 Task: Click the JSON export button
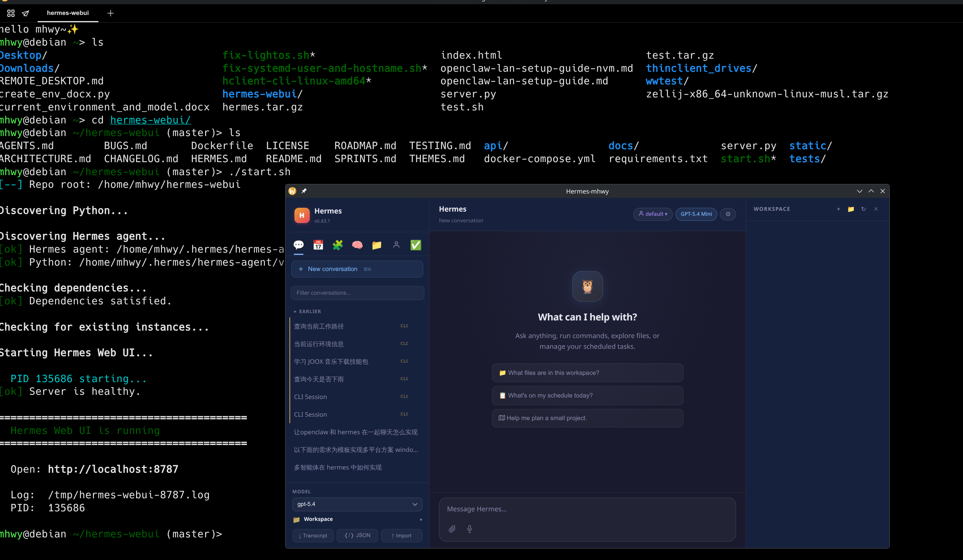[357, 535]
